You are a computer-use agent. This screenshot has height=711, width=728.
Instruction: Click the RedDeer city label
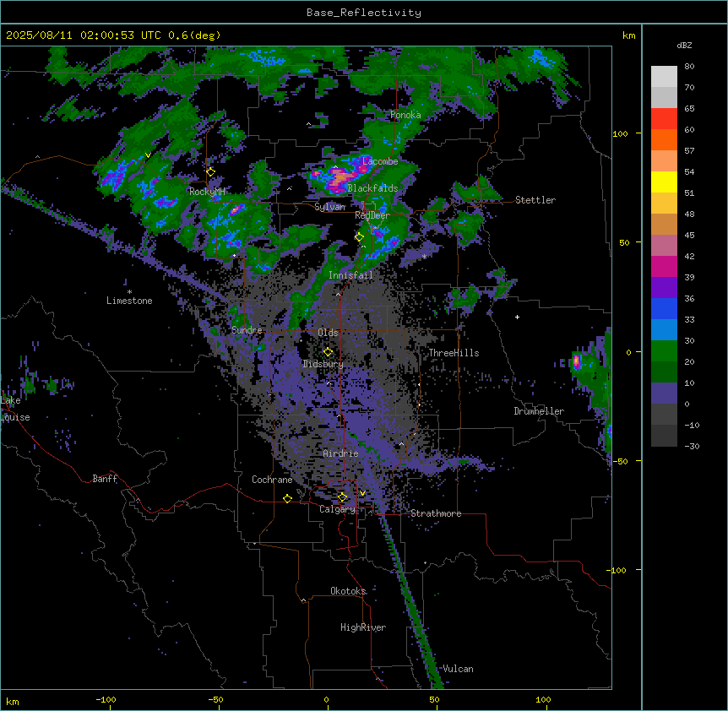point(372,215)
